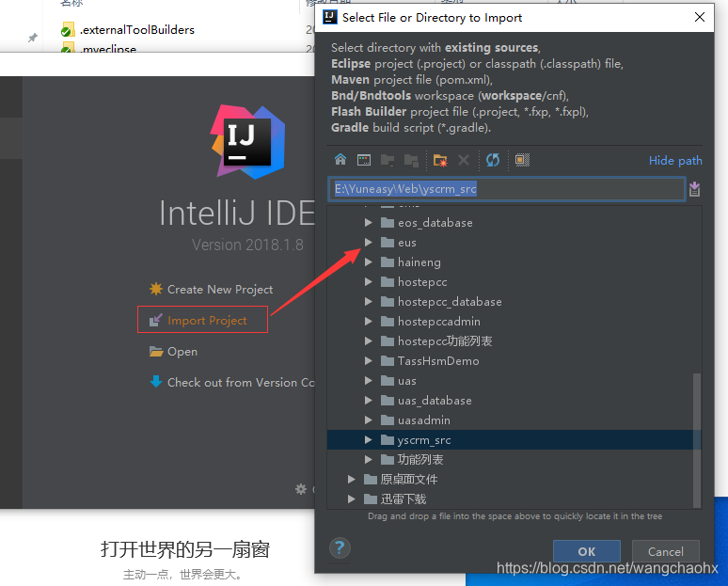
Task: Click Create New Project
Action: click(x=220, y=290)
